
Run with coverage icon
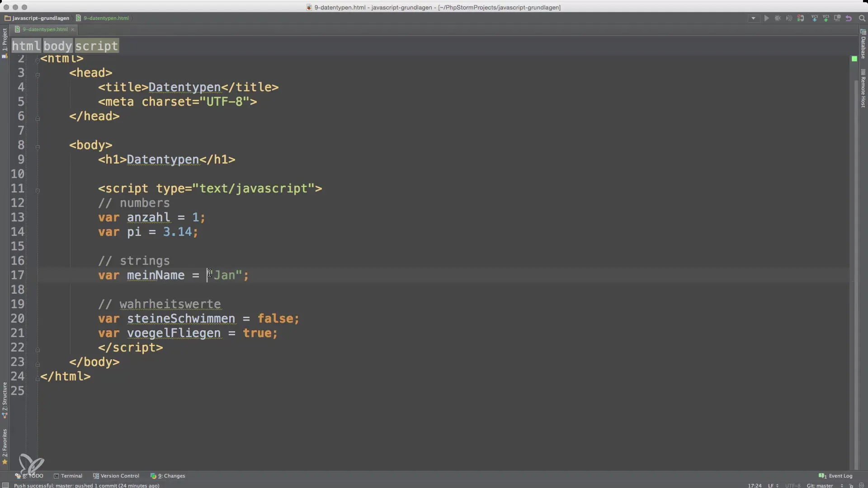(x=789, y=19)
